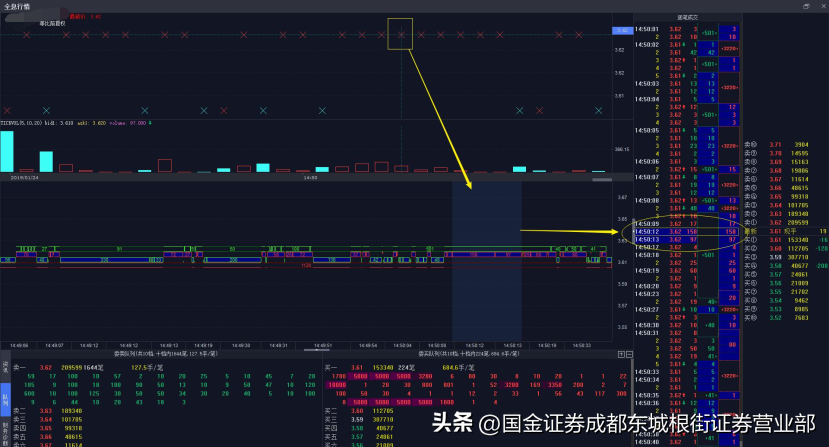
Task: Click the 14:49:51 label on the time axis
Action: pyautogui.click(x=323, y=345)
